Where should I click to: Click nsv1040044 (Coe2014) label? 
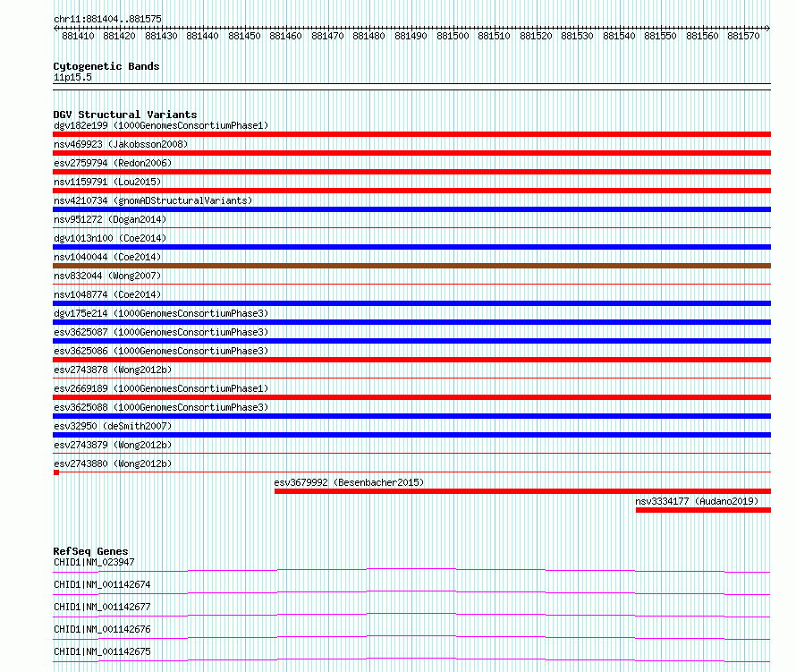[x=107, y=257]
